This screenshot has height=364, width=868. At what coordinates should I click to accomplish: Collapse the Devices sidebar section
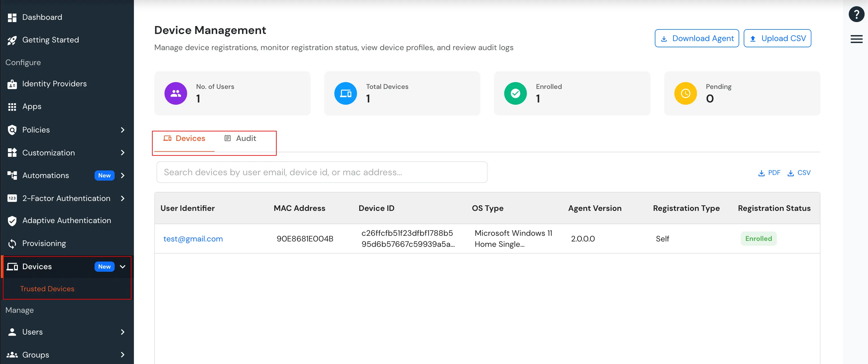click(x=123, y=266)
